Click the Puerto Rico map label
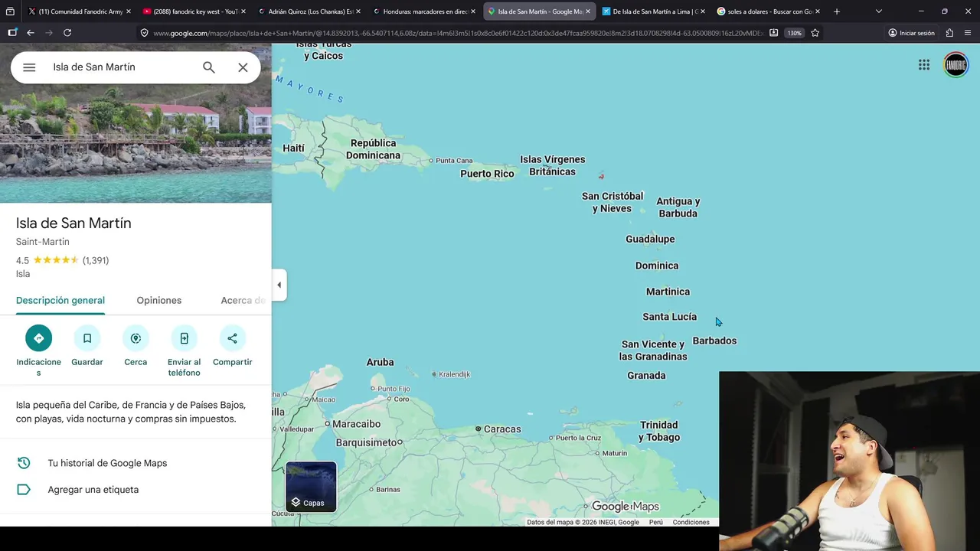Image resolution: width=980 pixels, height=551 pixels. tap(487, 174)
